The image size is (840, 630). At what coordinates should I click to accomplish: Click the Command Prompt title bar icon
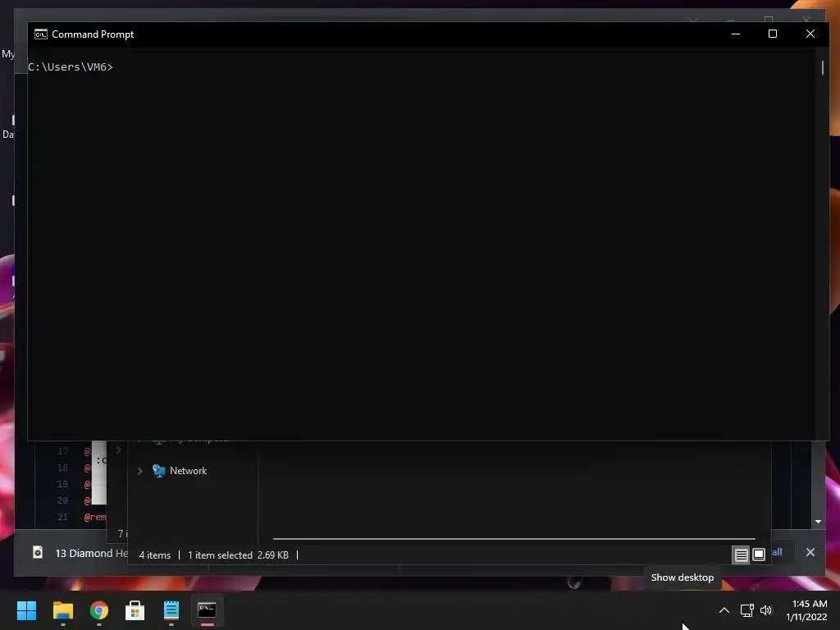point(41,34)
